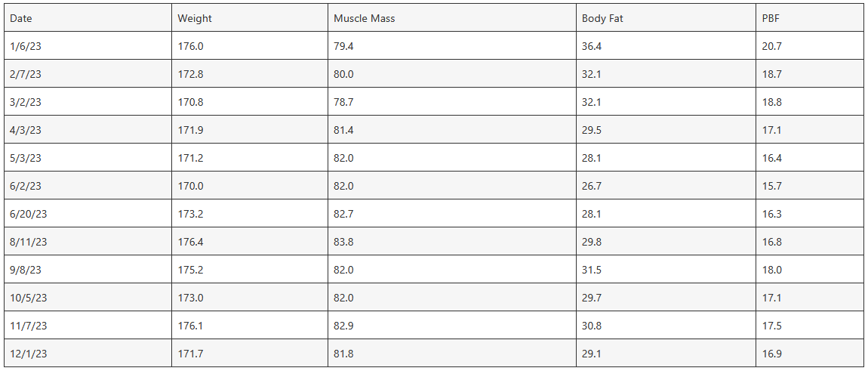868x371 pixels.
Task: Select PBF value 16.4
Action: coord(772,158)
